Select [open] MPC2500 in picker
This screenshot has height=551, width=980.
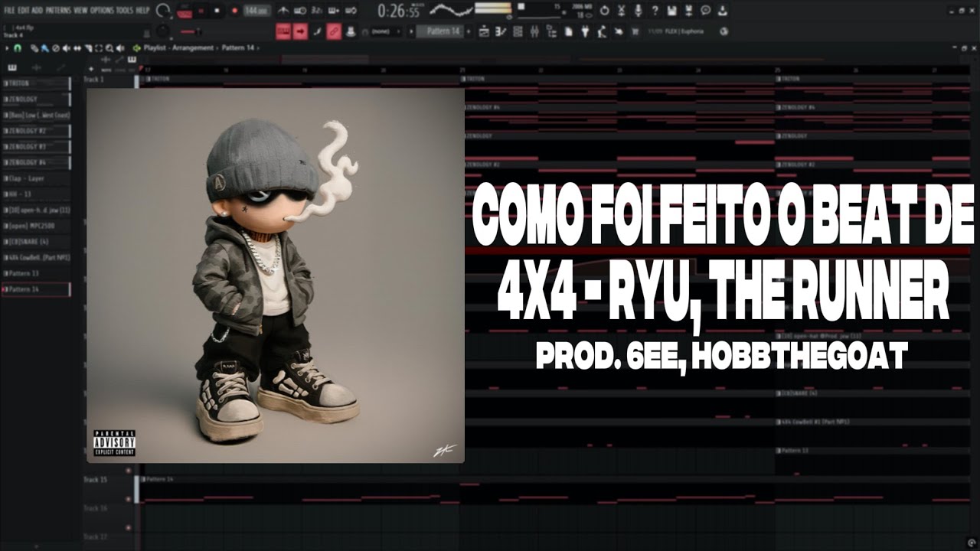coord(36,226)
